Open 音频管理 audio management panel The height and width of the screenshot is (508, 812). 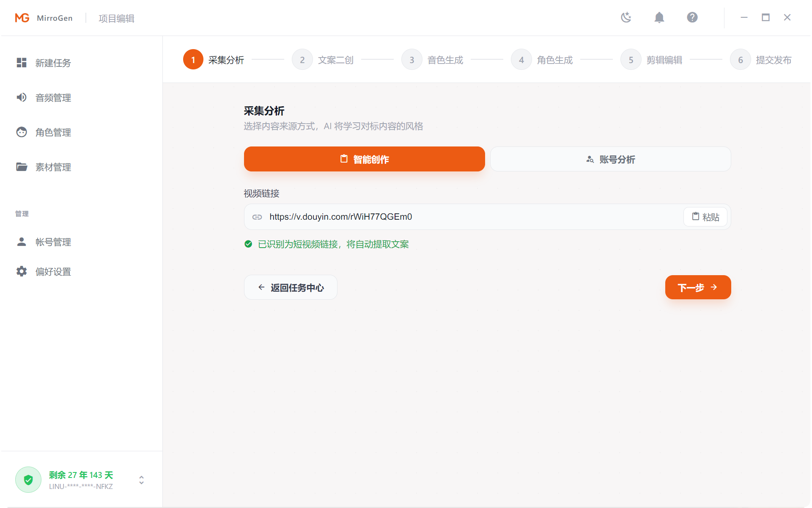53,98
